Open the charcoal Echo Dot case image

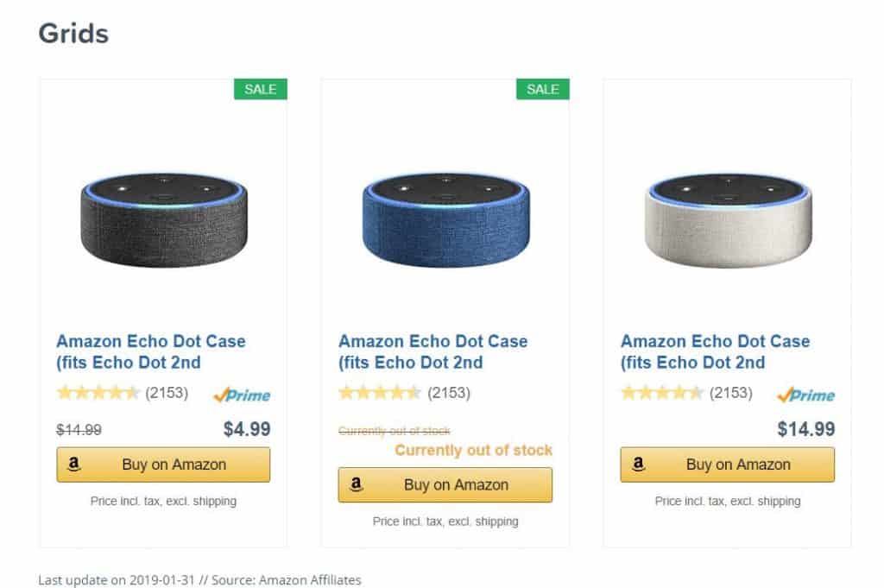point(163,220)
